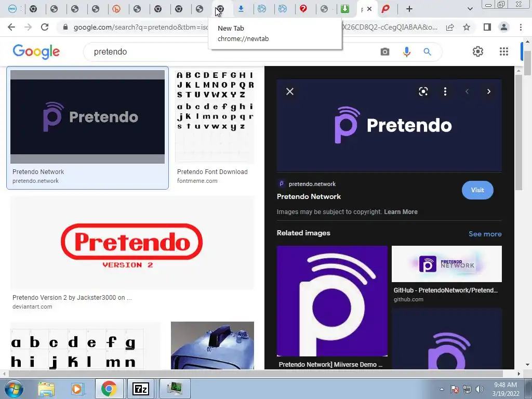This screenshot has width=532, height=399.
Task: Click the 'Learn More' copyright link
Action: 401,212
